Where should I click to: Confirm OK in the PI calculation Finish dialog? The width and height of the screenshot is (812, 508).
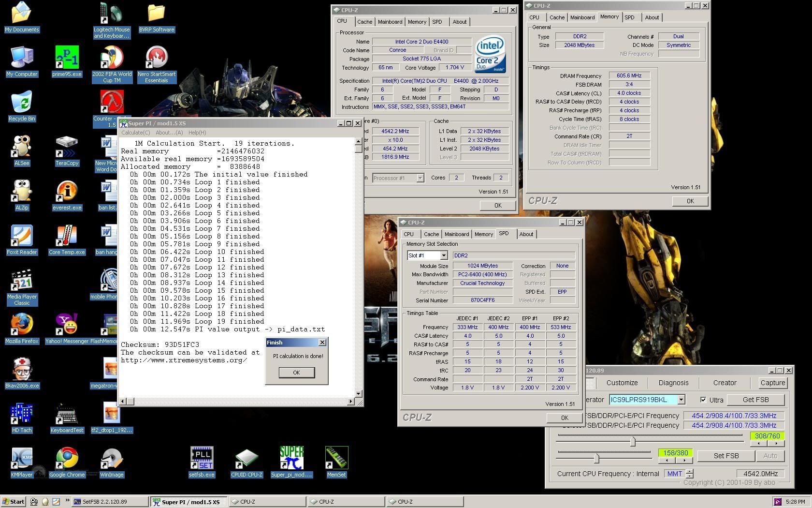pyautogui.click(x=296, y=373)
